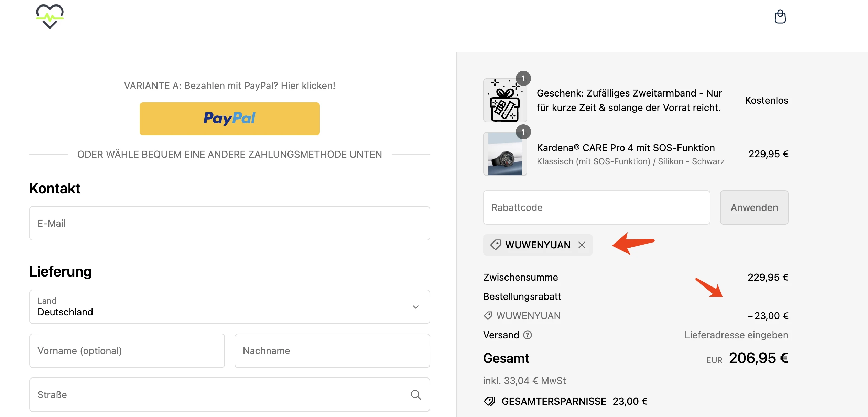
Task: Click the variant text Klassisch / Silikon - Schwarz
Action: 631,161
